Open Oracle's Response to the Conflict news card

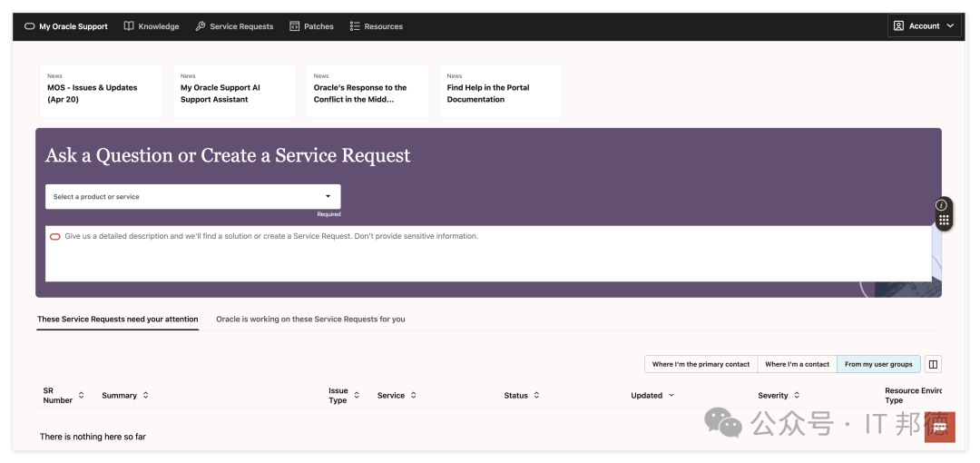[x=367, y=91]
